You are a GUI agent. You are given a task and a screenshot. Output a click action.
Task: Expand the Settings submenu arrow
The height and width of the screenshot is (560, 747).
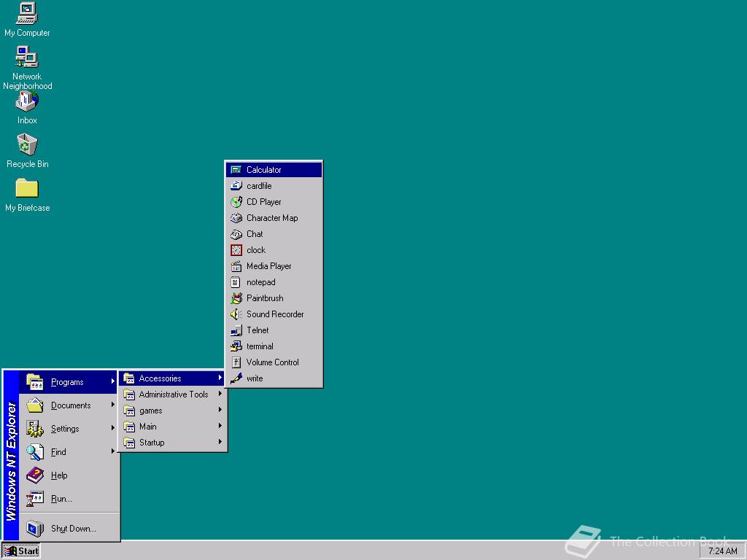[112, 427]
